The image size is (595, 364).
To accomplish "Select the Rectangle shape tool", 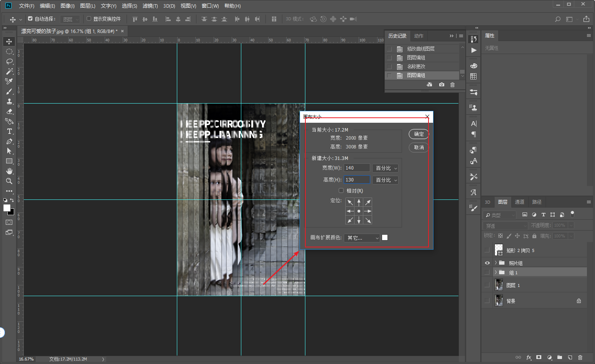I will tap(9, 161).
